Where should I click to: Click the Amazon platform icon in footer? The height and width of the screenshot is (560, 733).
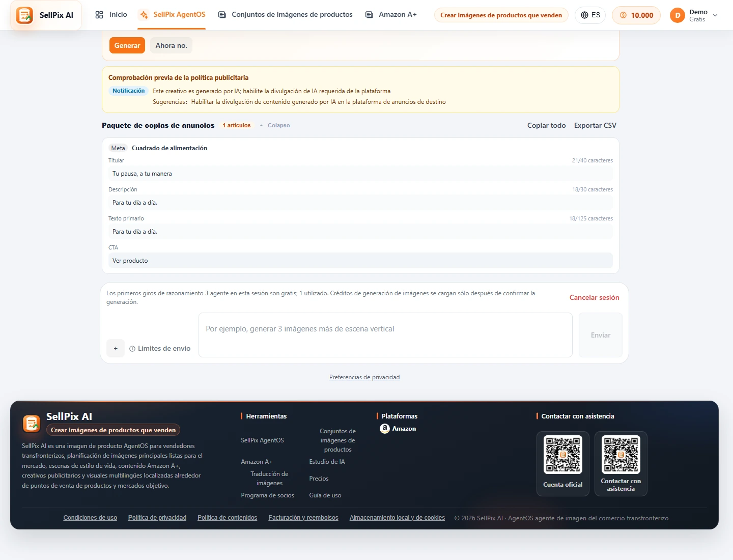(x=385, y=429)
